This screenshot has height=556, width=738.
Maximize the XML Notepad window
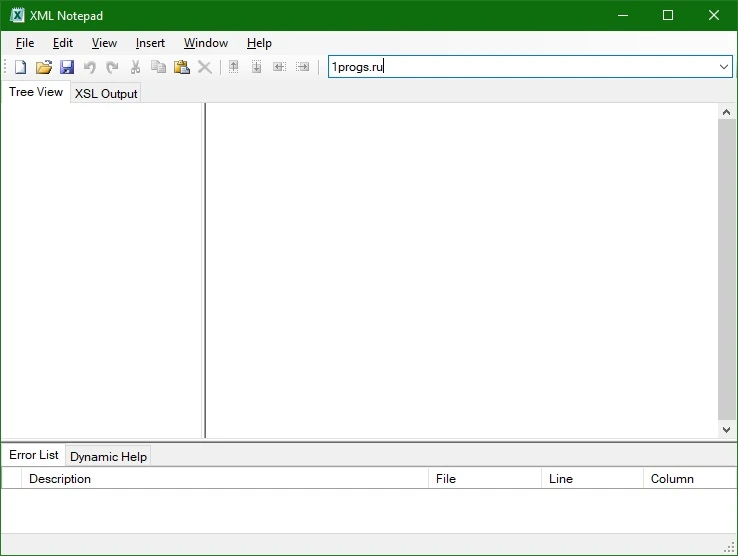667,15
